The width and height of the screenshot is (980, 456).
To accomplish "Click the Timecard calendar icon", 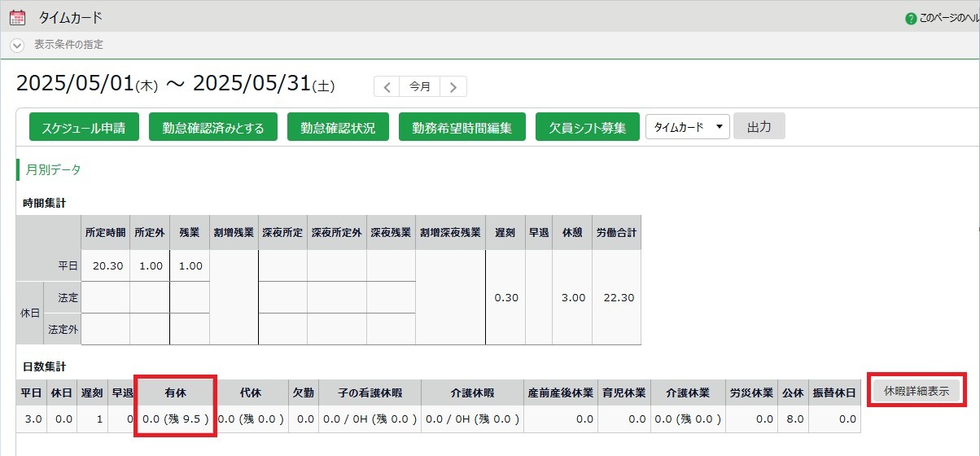I will 17,17.
